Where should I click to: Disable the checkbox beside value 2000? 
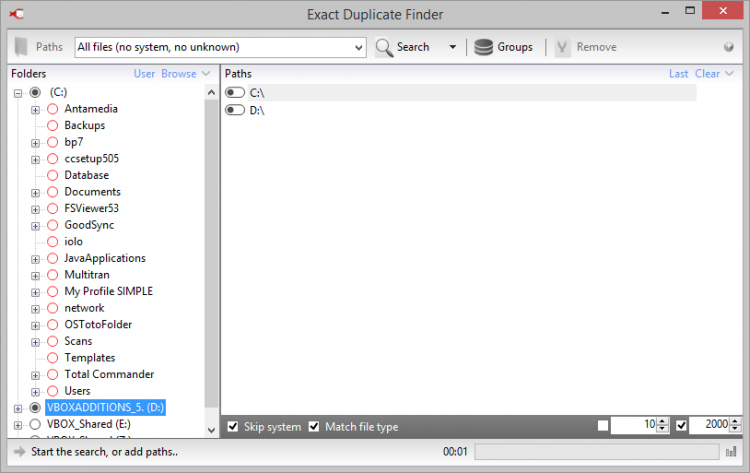click(x=681, y=425)
